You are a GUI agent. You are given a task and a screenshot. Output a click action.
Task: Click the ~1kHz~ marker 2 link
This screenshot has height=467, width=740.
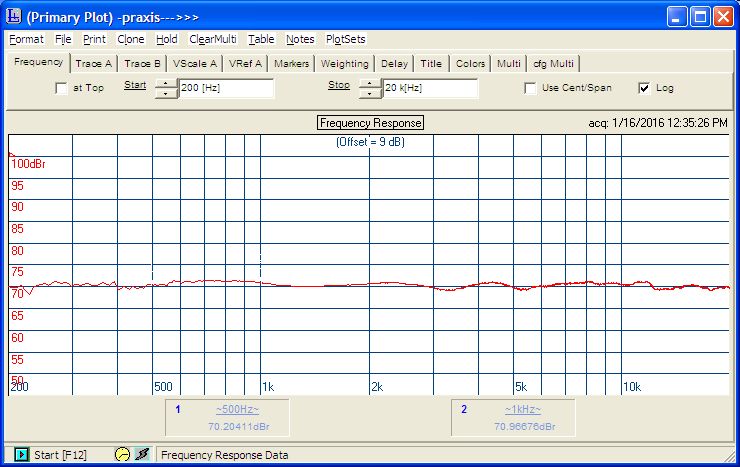tap(523, 409)
